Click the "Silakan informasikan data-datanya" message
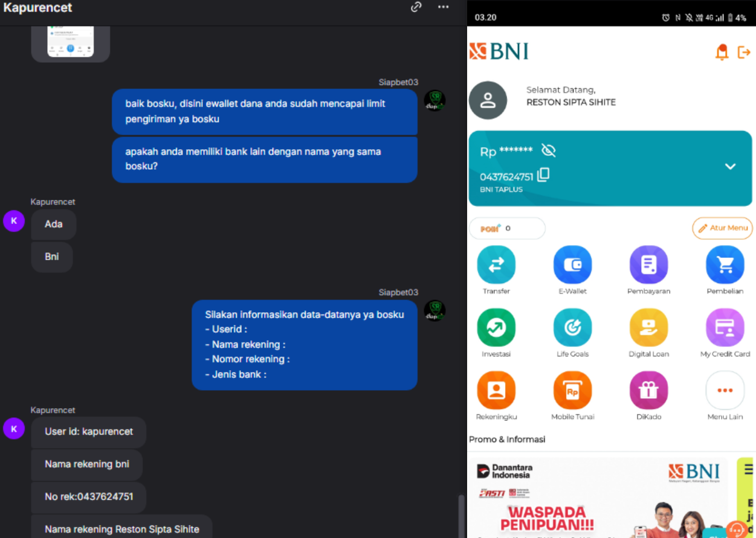Image resolution: width=756 pixels, height=538 pixels. [x=305, y=345]
